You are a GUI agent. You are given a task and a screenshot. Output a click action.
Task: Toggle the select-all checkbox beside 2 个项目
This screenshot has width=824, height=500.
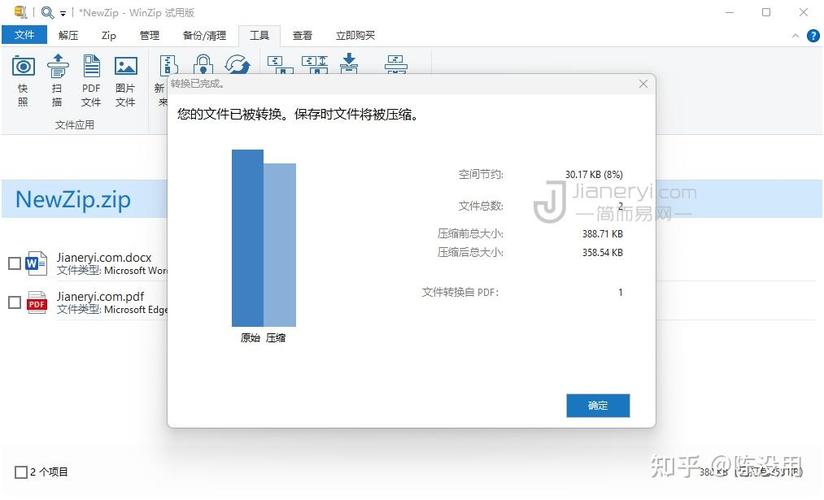point(21,472)
